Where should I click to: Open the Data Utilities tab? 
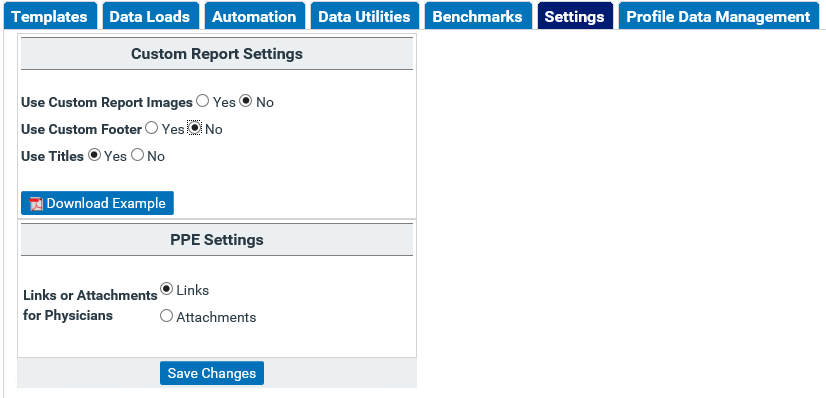(x=365, y=16)
